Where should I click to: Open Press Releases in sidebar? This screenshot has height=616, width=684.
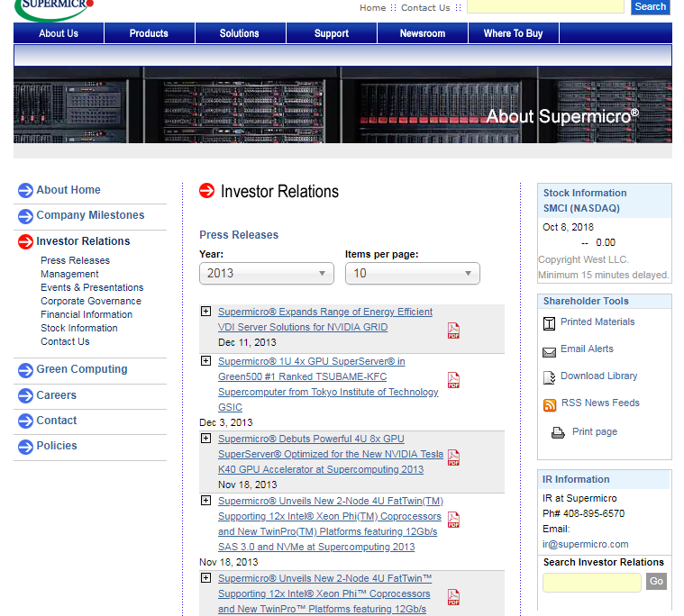[75, 260]
